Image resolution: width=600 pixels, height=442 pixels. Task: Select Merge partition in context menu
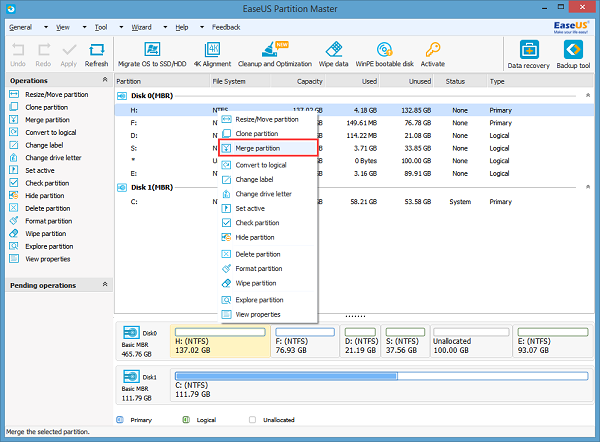(268, 148)
